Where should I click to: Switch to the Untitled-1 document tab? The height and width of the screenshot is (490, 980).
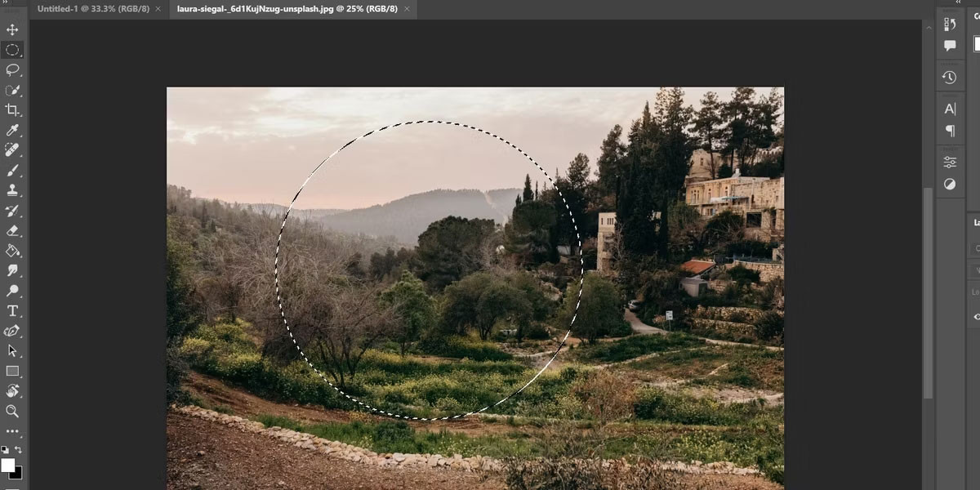pos(93,9)
